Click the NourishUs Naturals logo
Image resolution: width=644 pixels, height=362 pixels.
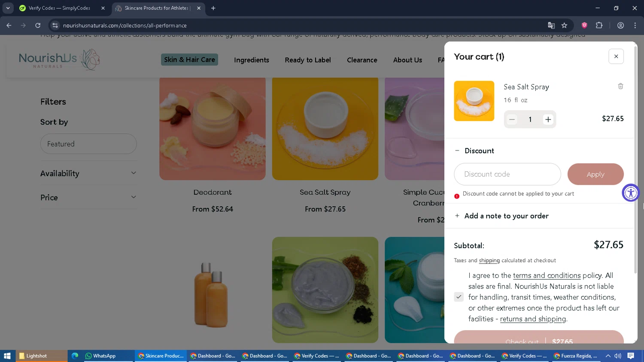[x=59, y=59]
